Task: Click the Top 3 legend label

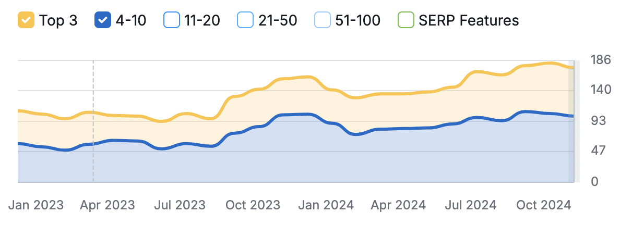Action: point(58,21)
